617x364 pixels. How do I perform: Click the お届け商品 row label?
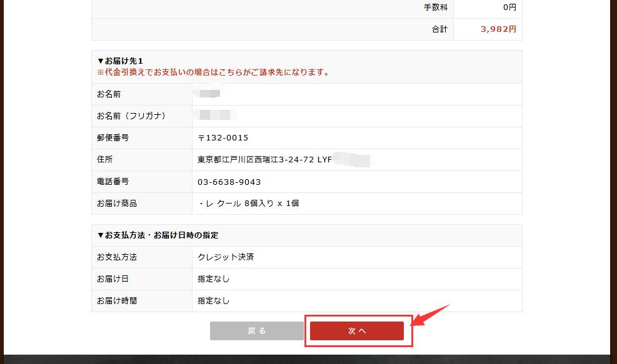pos(117,204)
